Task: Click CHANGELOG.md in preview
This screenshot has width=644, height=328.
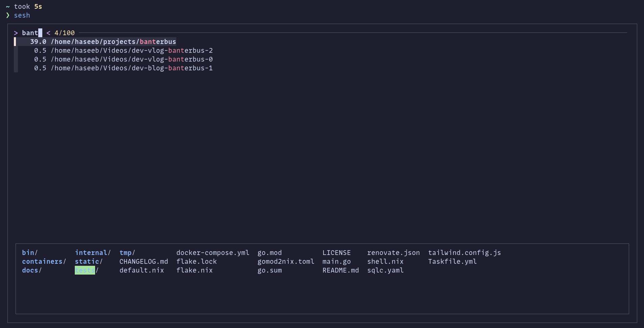Action: pyautogui.click(x=144, y=261)
